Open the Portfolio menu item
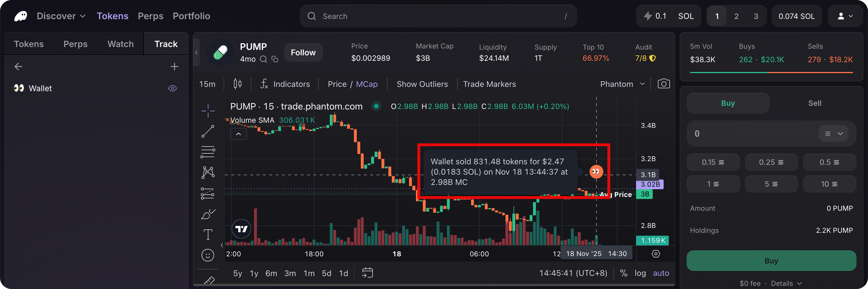This screenshot has width=868, height=289. pyautogui.click(x=191, y=16)
